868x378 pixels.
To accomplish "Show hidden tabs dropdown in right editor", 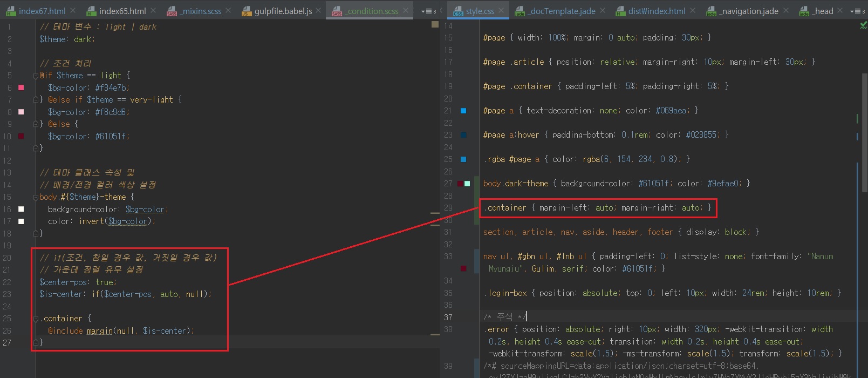I will click(x=857, y=11).
